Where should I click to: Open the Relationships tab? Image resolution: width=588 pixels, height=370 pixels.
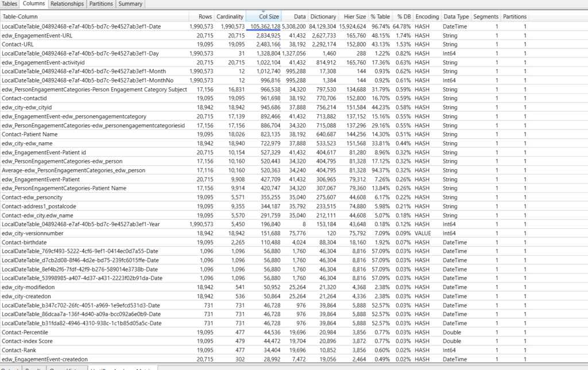coord(67,4)
